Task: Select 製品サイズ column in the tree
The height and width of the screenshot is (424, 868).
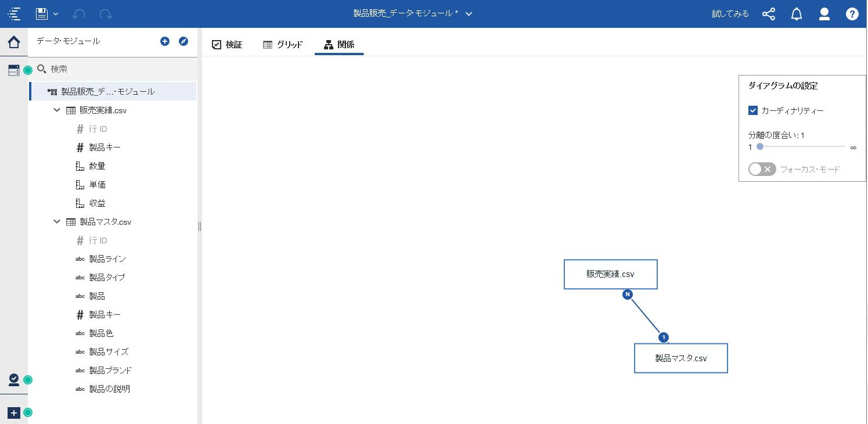Action: point(109,352)
